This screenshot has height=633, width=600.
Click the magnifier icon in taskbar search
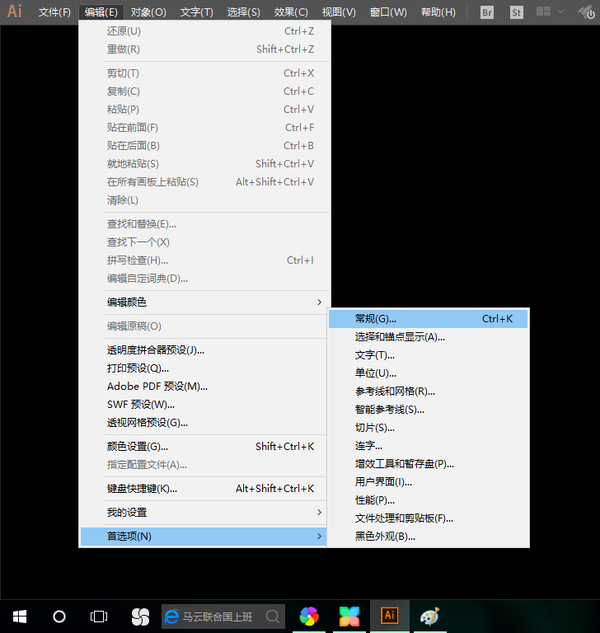273,616
